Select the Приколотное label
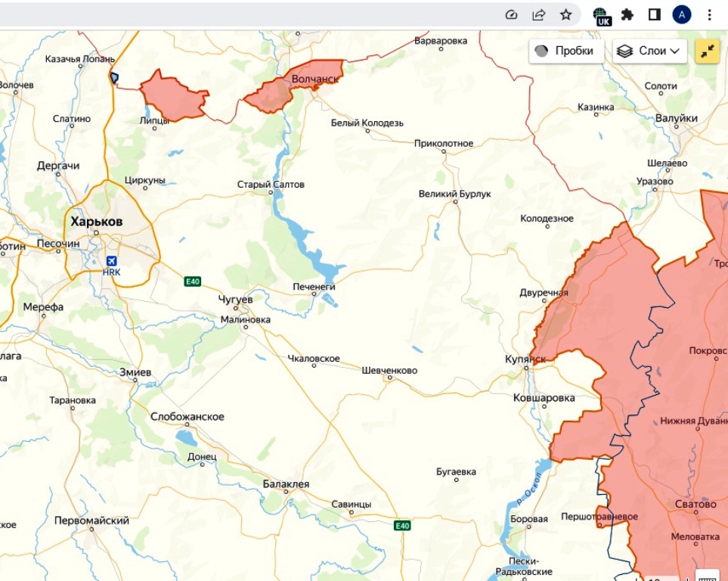Viewport: 728px width, 581px height. [x=444, y=143]
